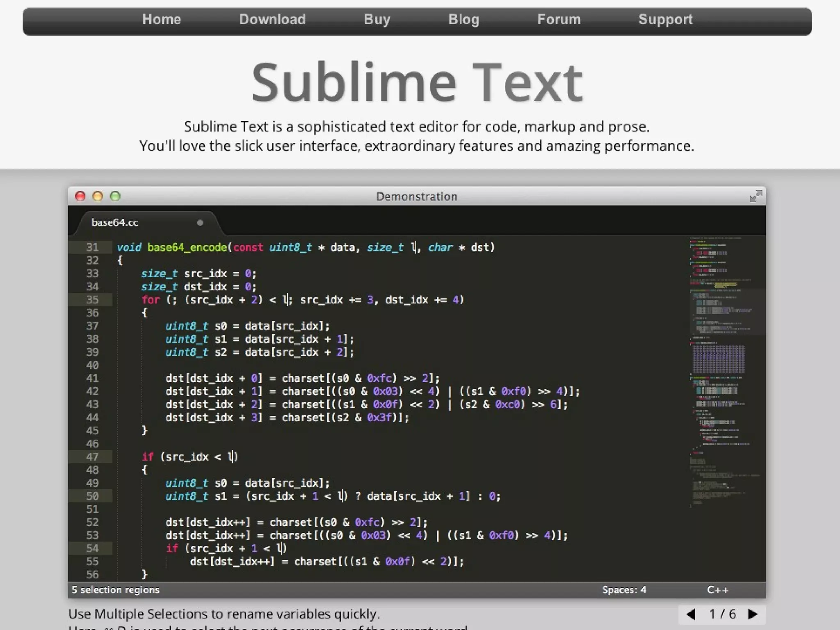Open the Home page link

point(161,19)
